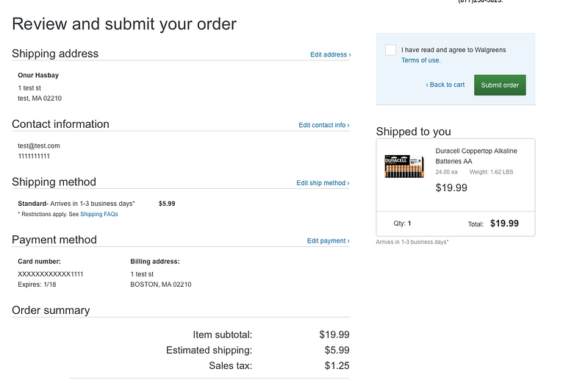588x383 pixels.
Task: Click Edit contact info link
Action: click(x=324, y=125)
